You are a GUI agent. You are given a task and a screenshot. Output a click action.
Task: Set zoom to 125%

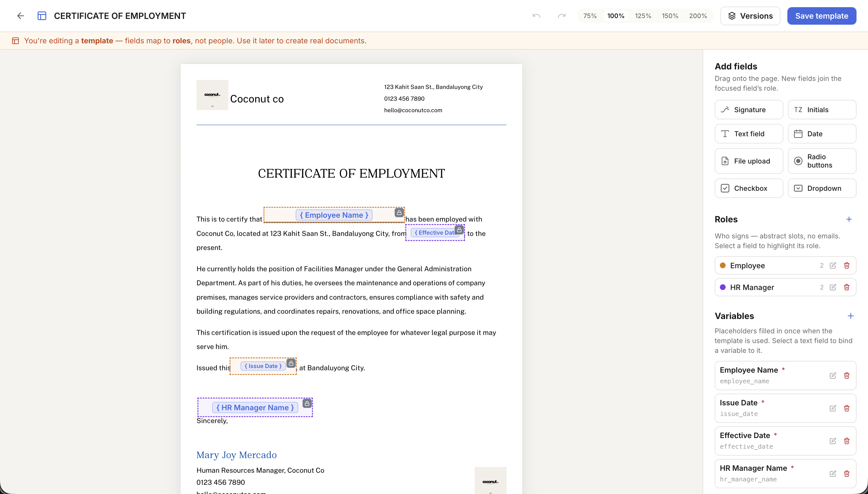643,16
